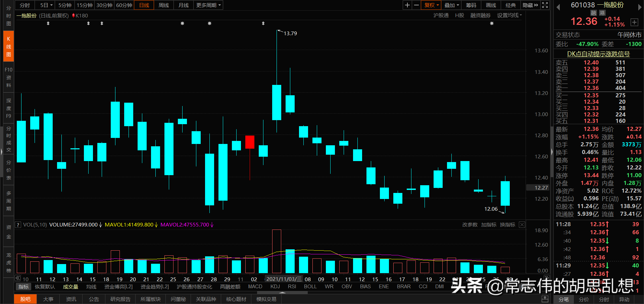Click the fullscreen expand icon
Image resolution: width=644 pixels, height=304 pixels.
(x=545, y=5)
